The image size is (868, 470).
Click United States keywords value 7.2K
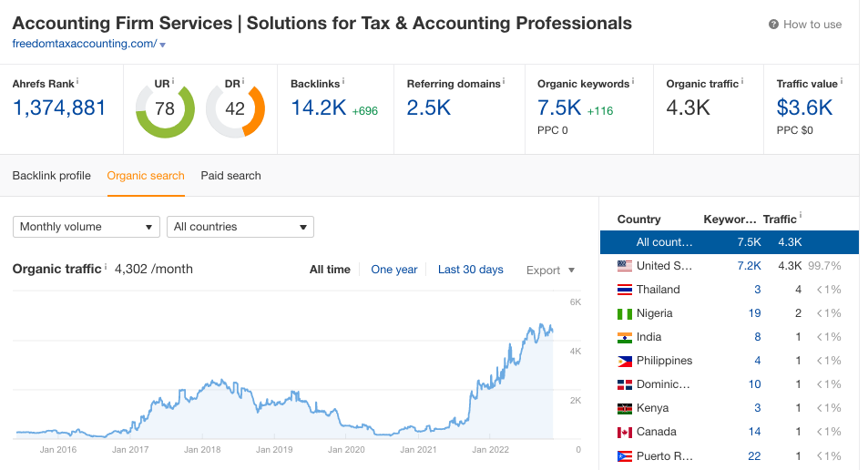tap(749, 266)
